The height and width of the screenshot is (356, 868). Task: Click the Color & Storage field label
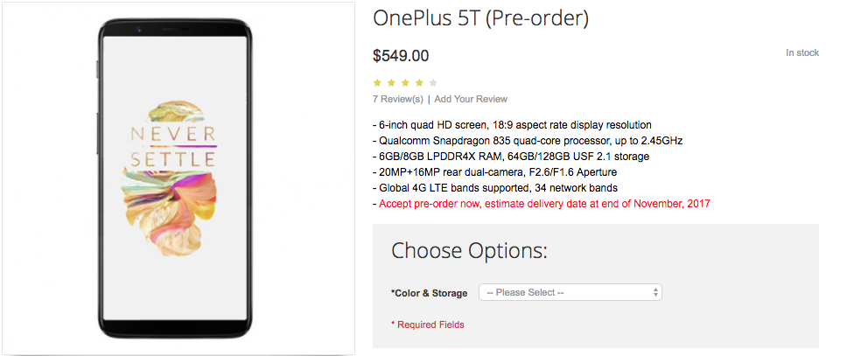429,293
